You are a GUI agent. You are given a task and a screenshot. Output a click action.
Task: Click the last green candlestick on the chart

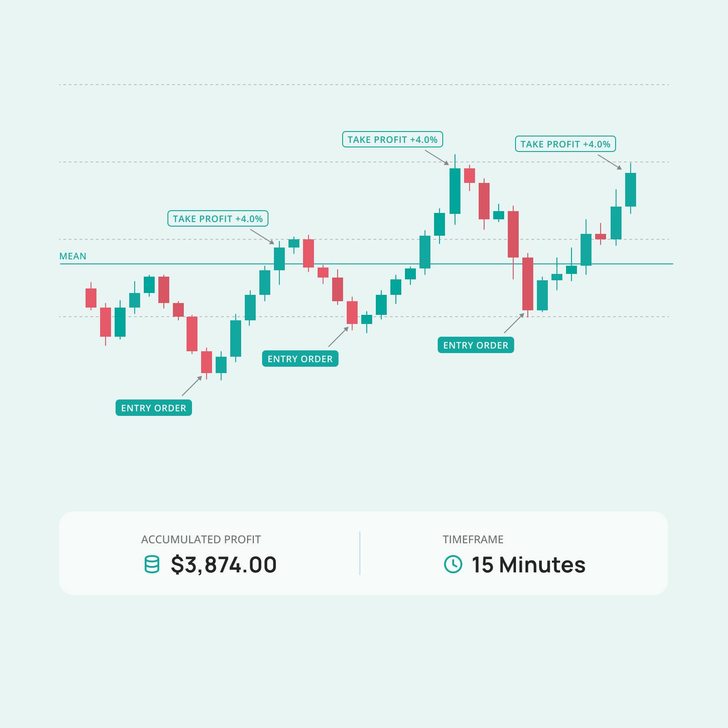click(630, 189)
